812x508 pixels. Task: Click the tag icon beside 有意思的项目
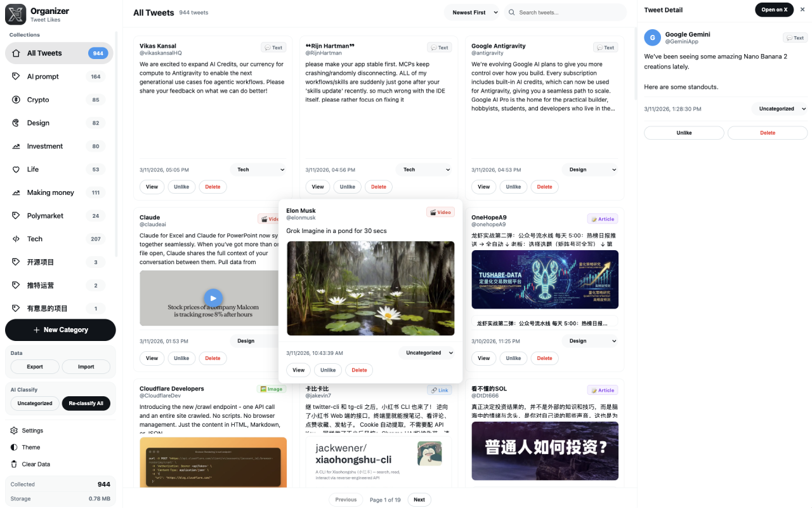[x=16, y=309]
